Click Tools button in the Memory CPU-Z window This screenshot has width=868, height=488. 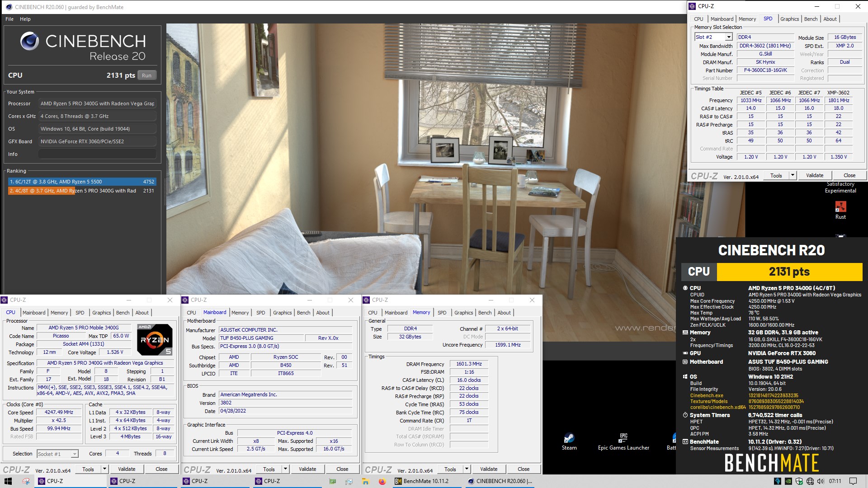450,469
